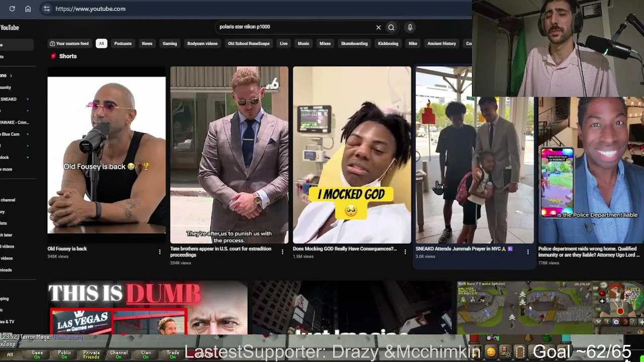Viewport: 644px width, 362px height.
Task: Show Old School RuneScape category
Action: [249, 44]
